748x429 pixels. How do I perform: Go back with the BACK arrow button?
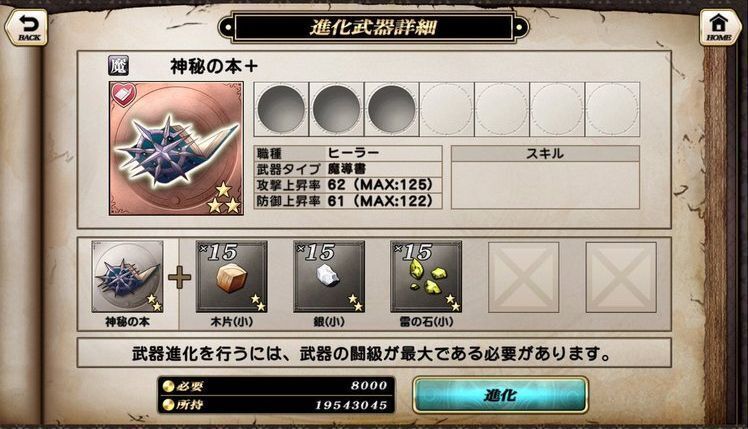tap(27, 27)
